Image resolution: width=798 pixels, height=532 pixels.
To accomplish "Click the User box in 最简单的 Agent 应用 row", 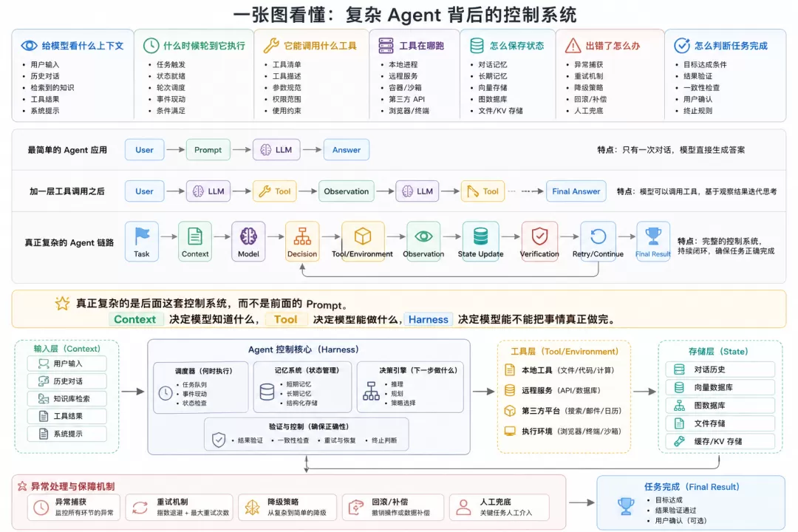I will tap(145, 150).
